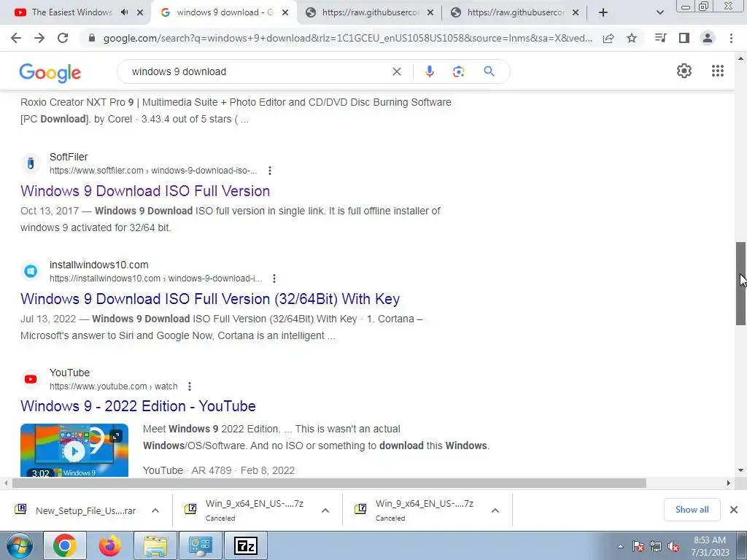The image size is (747, 560).
Task: Switch to The Easiest Windows YouTube tab
Action: click(x=71, y=12)
